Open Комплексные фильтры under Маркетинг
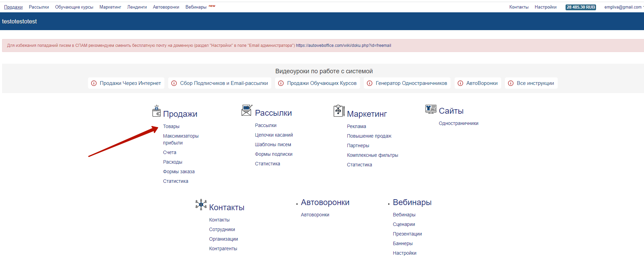644x279 pixels. point(372,155)
